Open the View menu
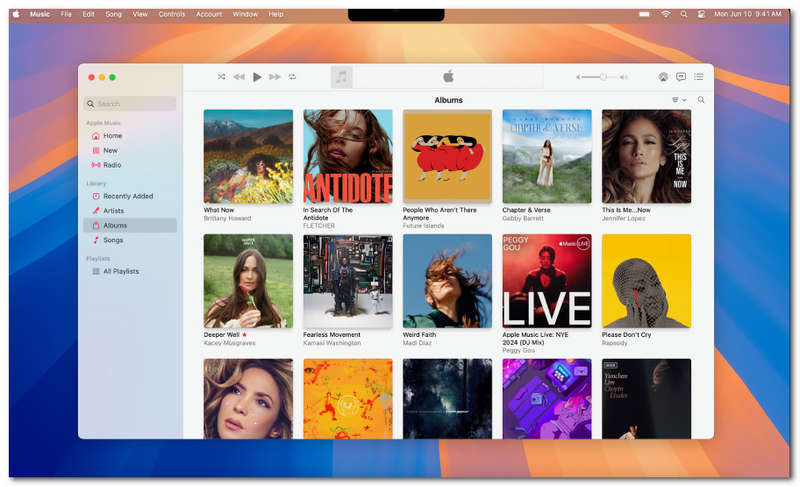This screenshot has width=800, height=487. [140, 14]
